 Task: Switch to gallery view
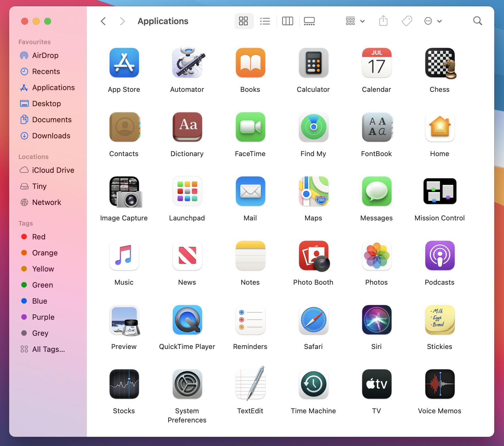coord(309,21)
